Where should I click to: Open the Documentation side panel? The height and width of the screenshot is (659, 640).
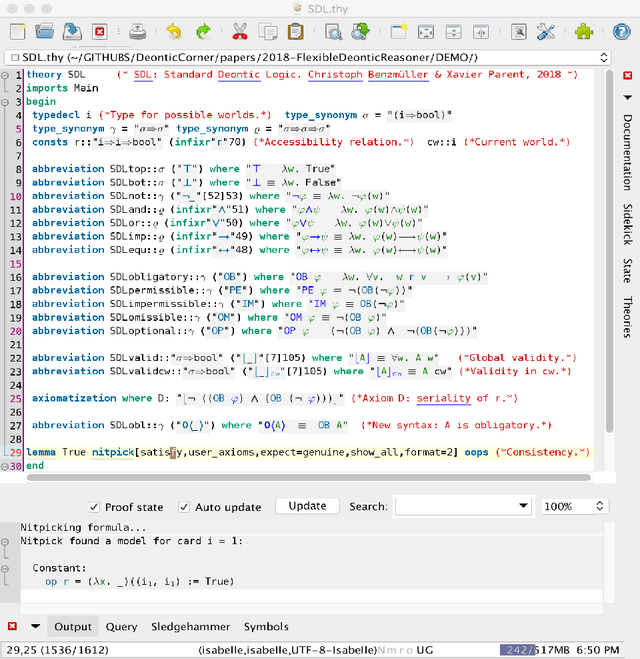pos(628,151)
